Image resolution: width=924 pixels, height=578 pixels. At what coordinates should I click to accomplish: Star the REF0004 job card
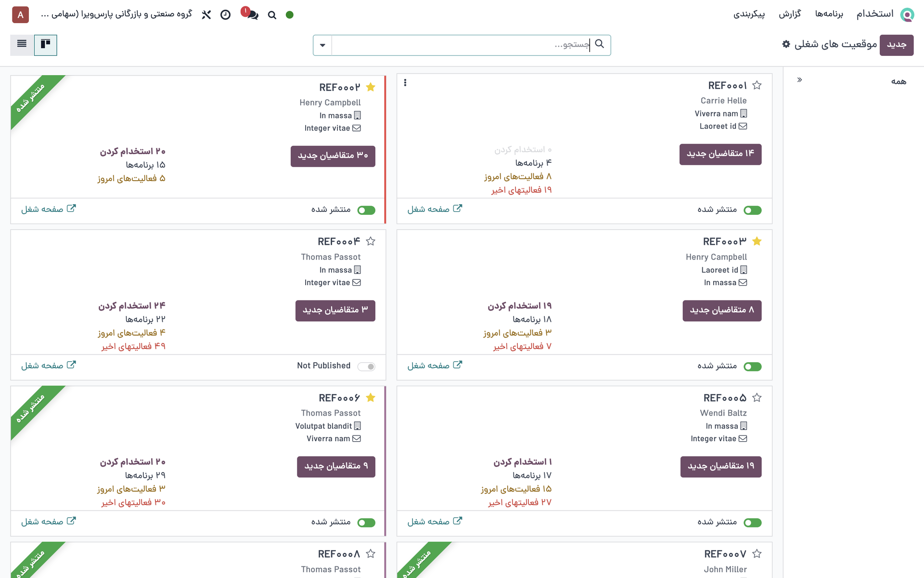[x=370, y=241]
